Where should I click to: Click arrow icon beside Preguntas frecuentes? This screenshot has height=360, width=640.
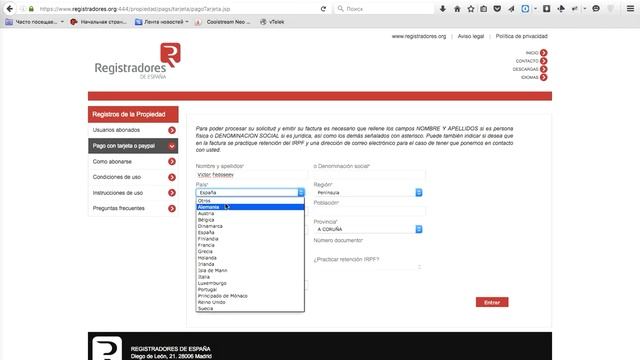pyautogui.click(x=172, y=209)
